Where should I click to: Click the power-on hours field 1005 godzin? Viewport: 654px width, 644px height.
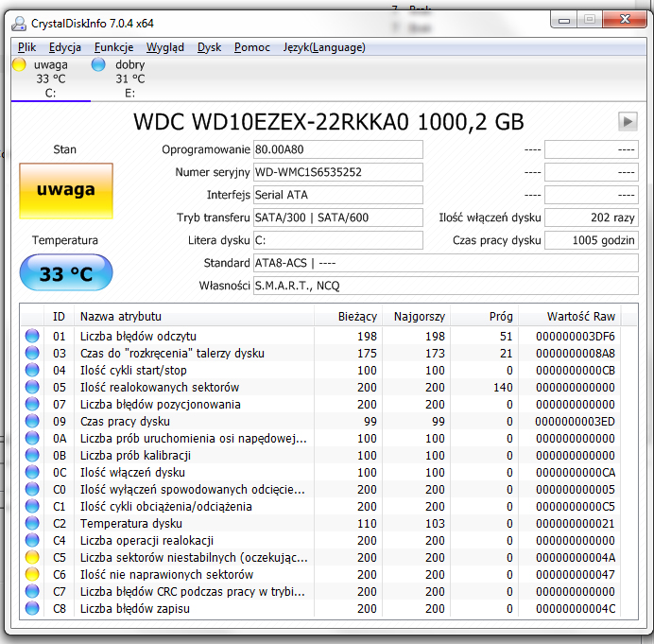click(592, 240)
